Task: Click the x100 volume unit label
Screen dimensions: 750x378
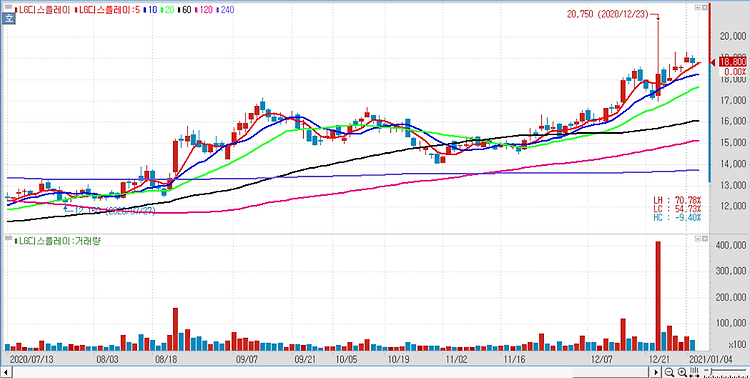Action: pyautogui.click(x=738, y=345)
